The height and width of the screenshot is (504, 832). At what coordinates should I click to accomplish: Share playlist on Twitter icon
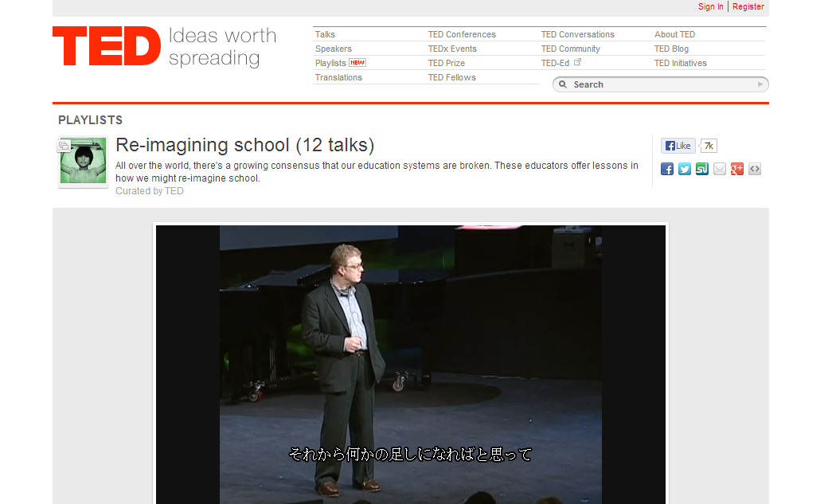click(x=685, y=170)
